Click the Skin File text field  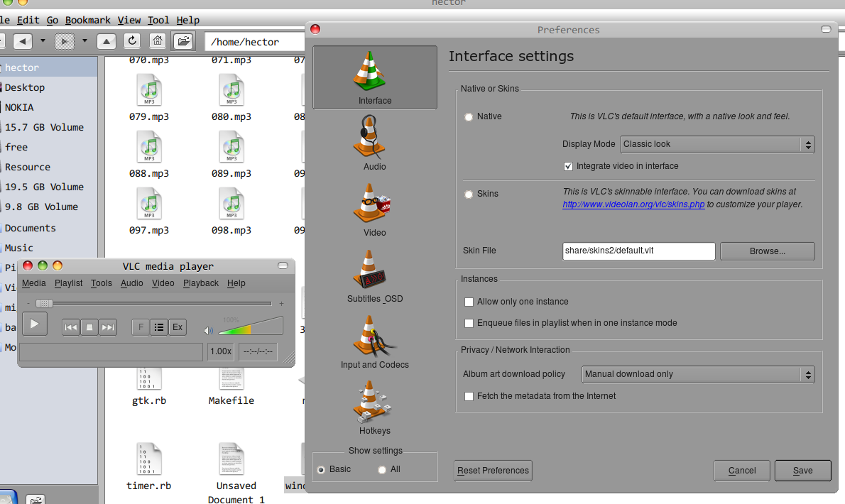(638, 251)
